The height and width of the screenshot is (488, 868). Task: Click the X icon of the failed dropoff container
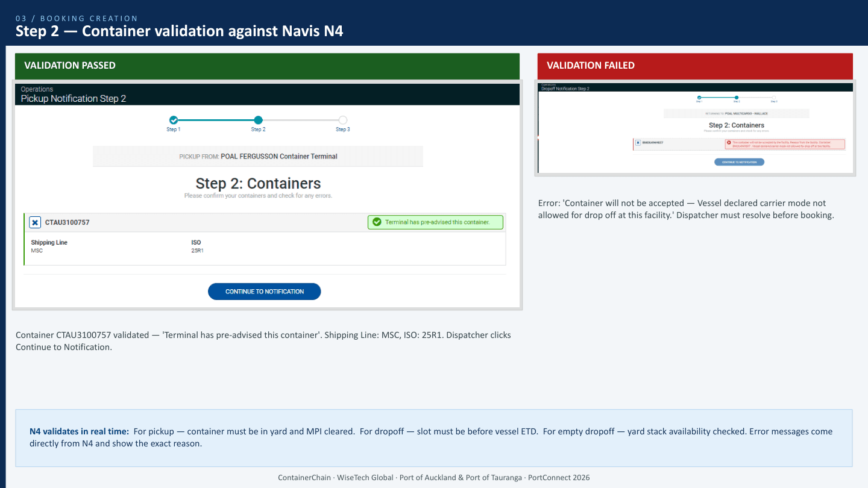pos(638,143)
